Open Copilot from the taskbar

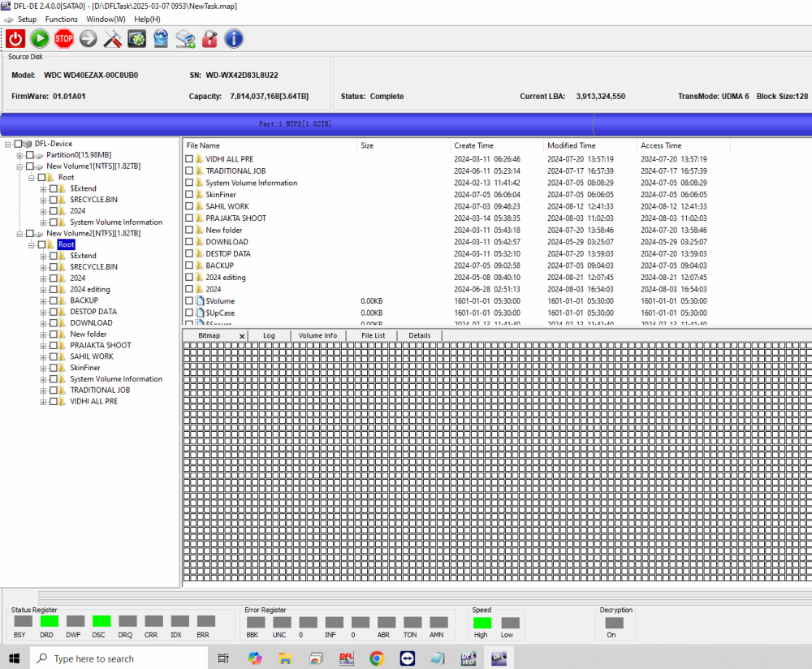(255, 658)
